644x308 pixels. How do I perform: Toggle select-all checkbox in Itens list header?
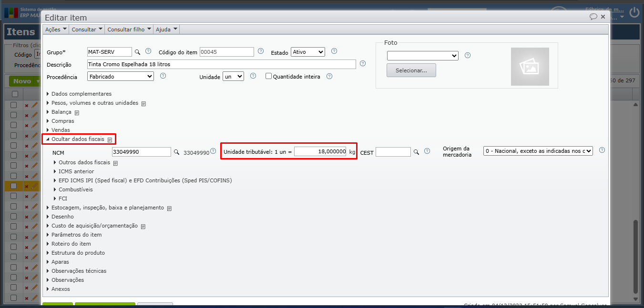pyautogui.click(x=15, y=94)
